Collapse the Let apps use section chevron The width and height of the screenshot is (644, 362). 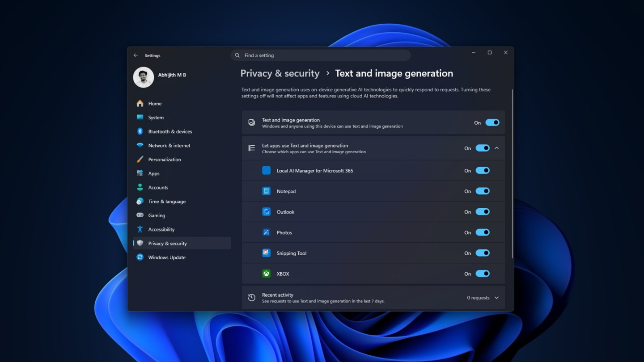tap(496, 148)
